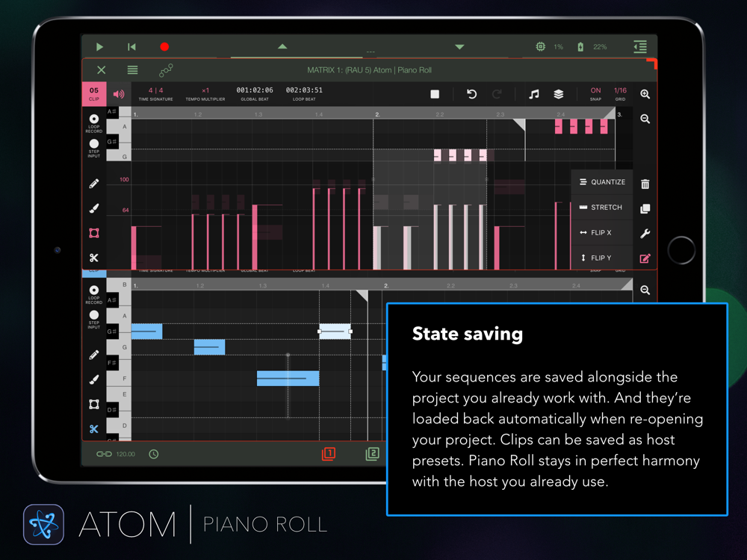Viewport: 747px width, 560px height.
Task: Click the loop end marker triangle near 2.4
Action: [x=610, y=113]
